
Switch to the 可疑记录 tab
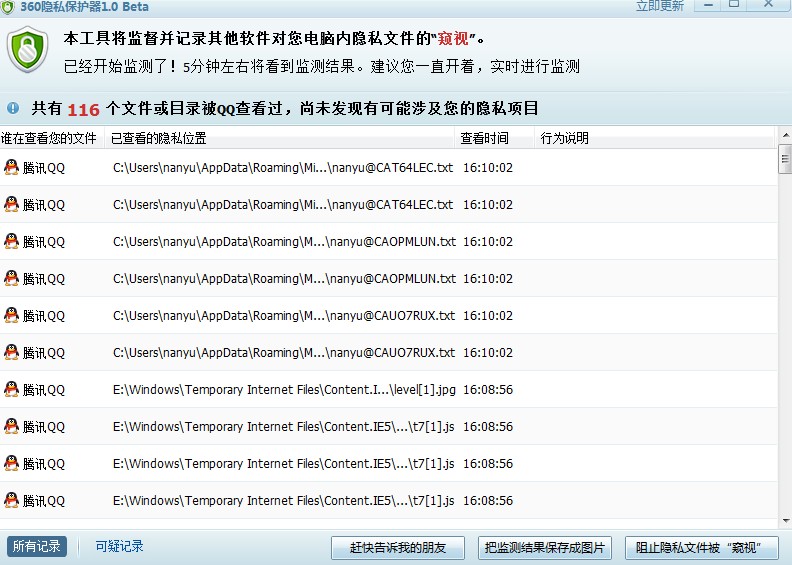(119, 546)
